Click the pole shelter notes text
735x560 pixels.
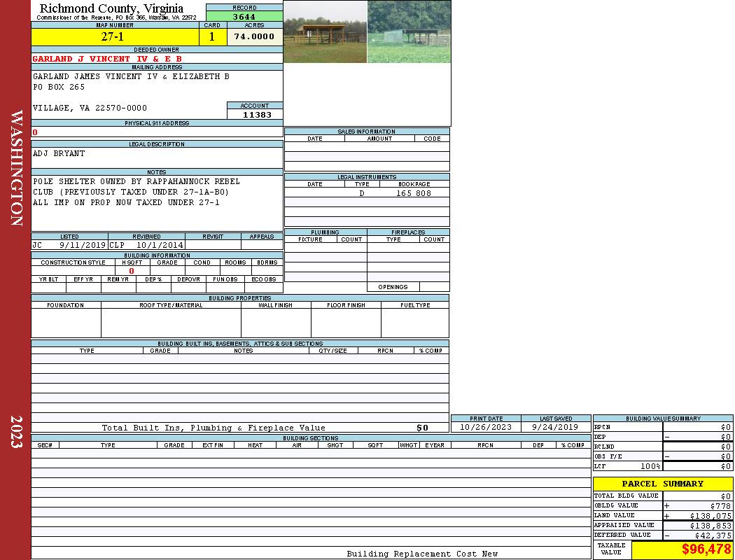[x=136, y=192]
